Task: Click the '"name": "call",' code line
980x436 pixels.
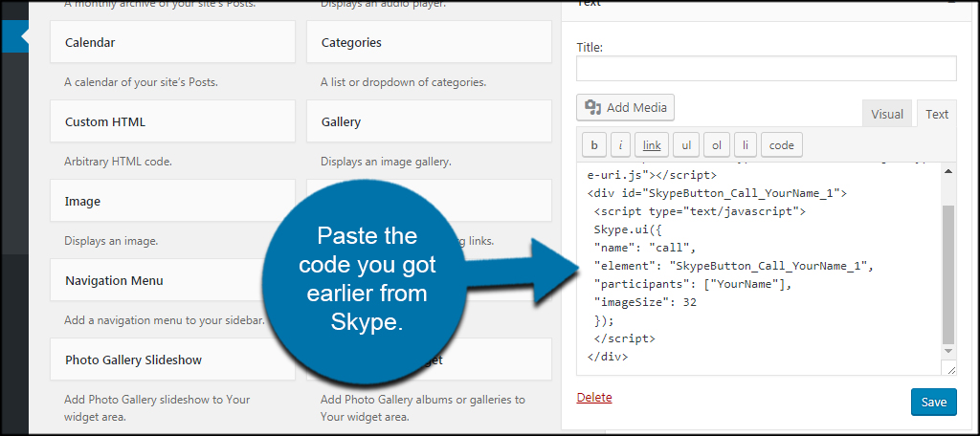Action: (x=644, y=248)
